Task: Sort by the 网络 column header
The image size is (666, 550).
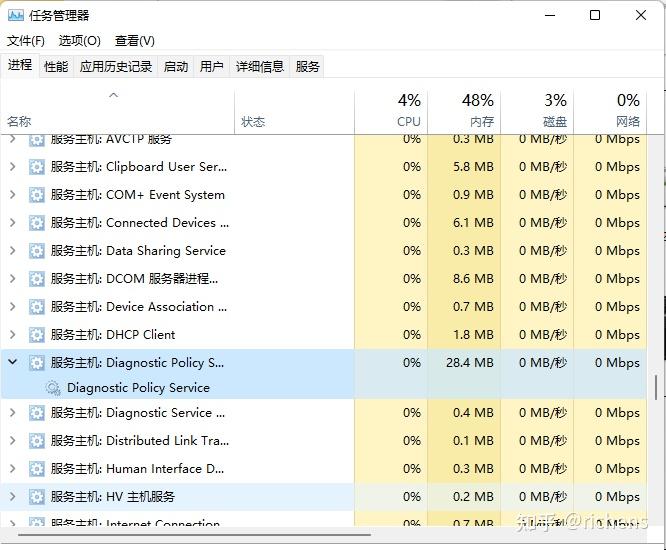Action: (x=610, y=112)
